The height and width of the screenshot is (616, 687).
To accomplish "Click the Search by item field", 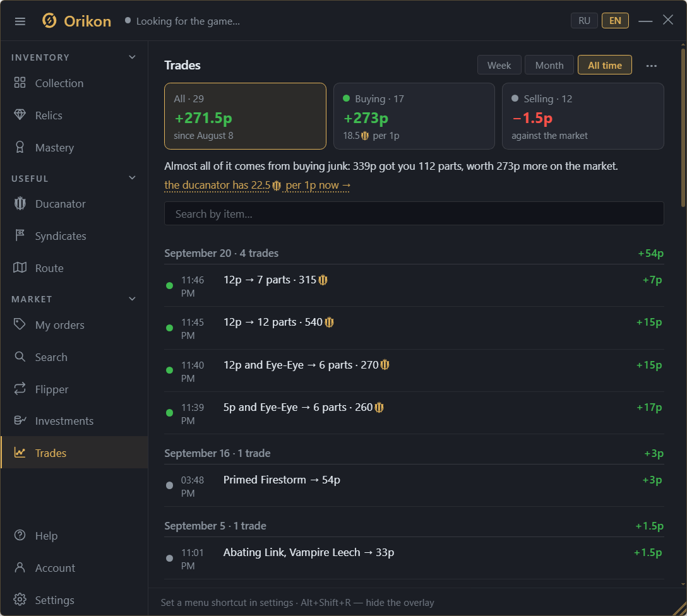I will tap(414, 214).
